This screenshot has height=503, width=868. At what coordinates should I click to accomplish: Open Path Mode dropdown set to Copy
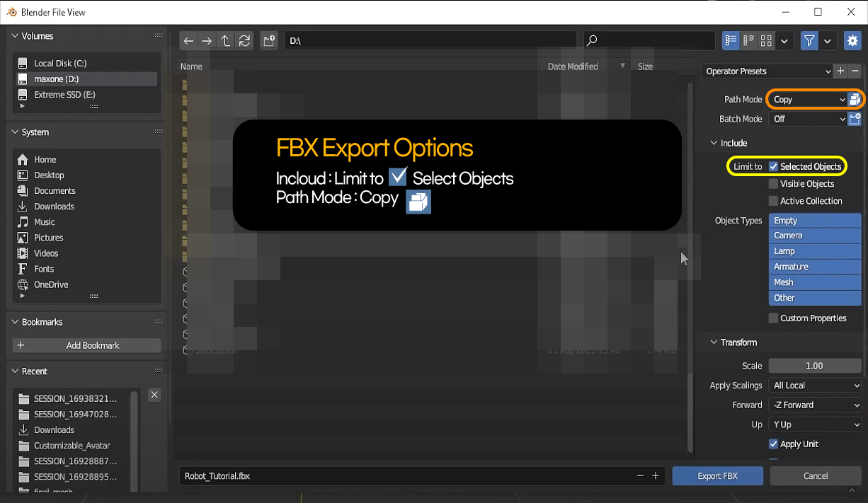pyautogui.click(x=808, y=100)
